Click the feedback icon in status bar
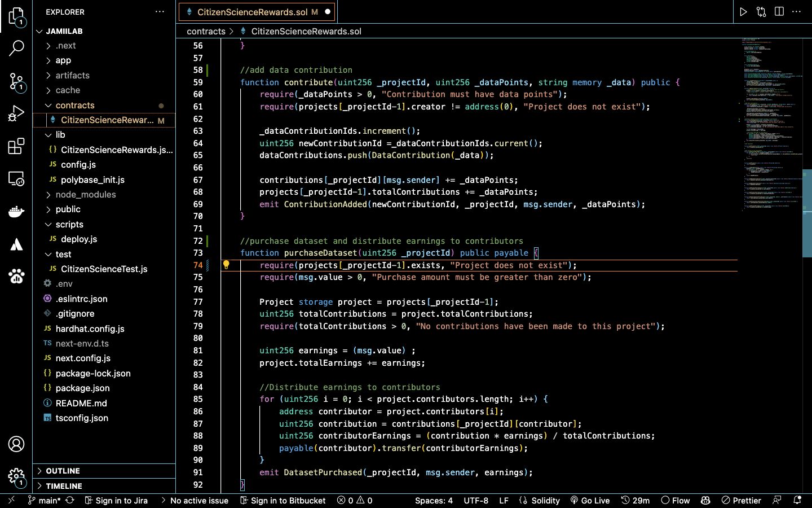The width and height of the screenshot is (812, 508). [x=777, y=500]
